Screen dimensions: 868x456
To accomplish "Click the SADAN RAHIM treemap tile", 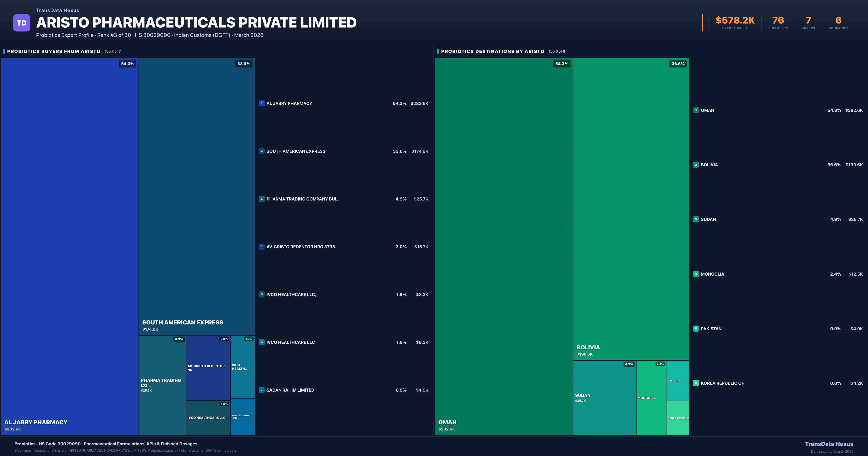I will 242,417.
